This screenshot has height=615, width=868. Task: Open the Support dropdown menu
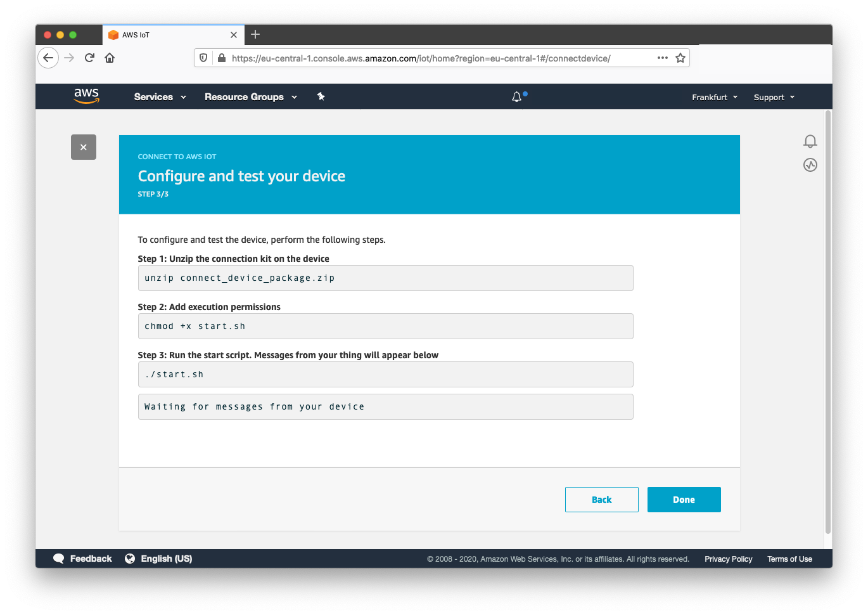coord(774,97)
